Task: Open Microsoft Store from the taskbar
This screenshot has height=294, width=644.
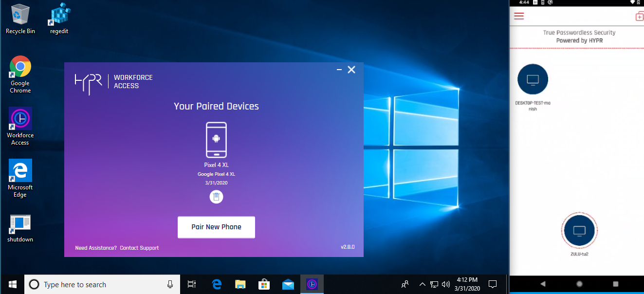Action: [x=264, y=284]
